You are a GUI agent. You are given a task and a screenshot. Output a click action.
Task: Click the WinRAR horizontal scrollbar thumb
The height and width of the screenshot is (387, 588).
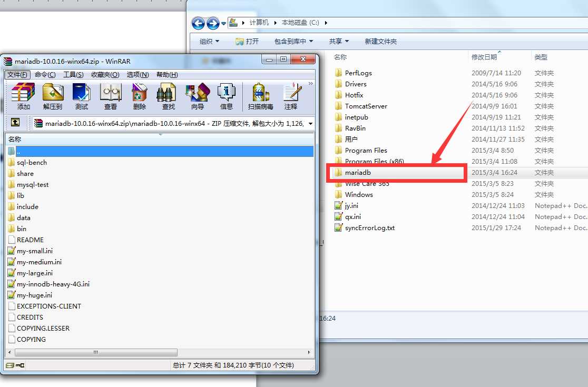pyautogui.click(x=96, y=353)
